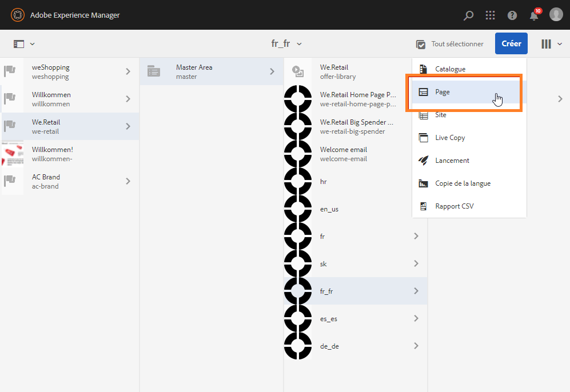Select the sk item
The height and width of the screenshot is (392, 570).
coord(356,263)
